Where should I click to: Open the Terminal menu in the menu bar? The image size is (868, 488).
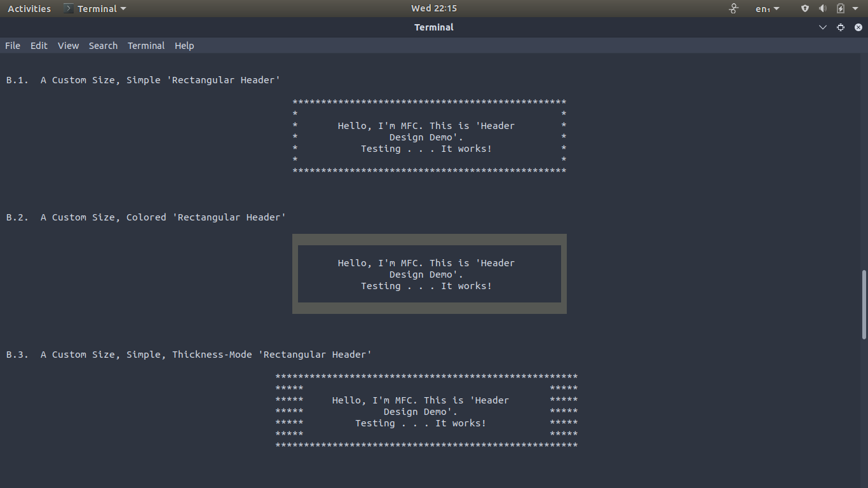click(x=146, y=45)
